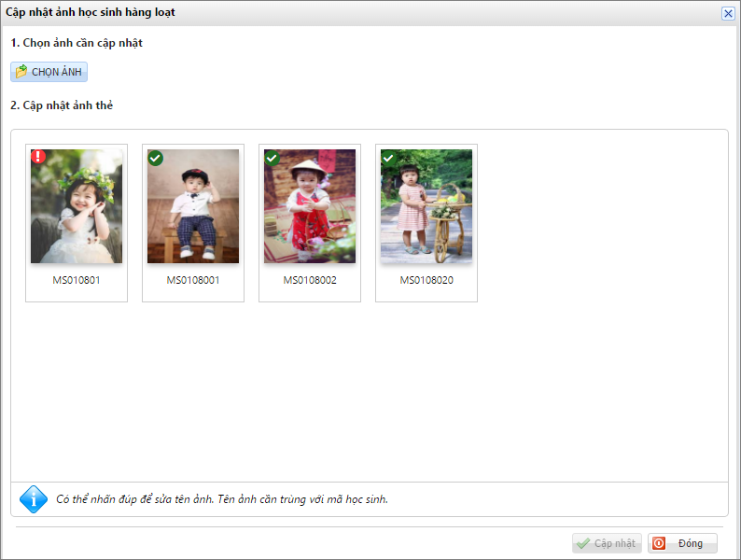The height and width of the screenshot is (560, 741).
Task: Select the girl with flower cart photo
Action: [426, 207]
